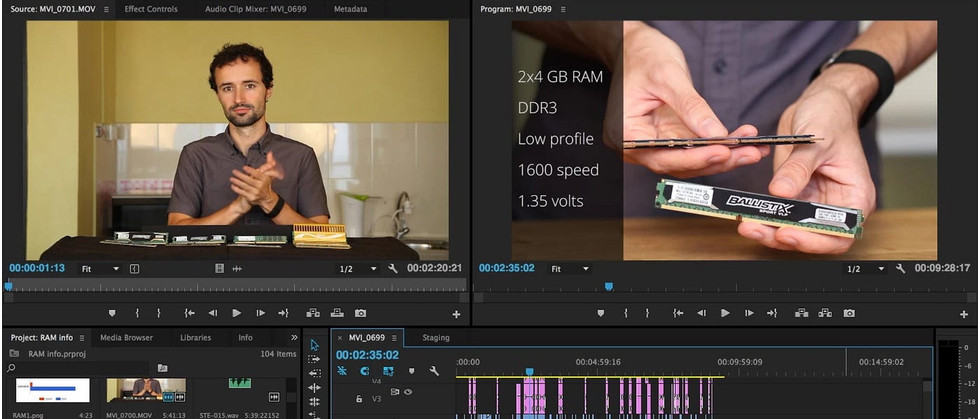
Task: Mark In point in Program monitor
Action: click(626, 313)
